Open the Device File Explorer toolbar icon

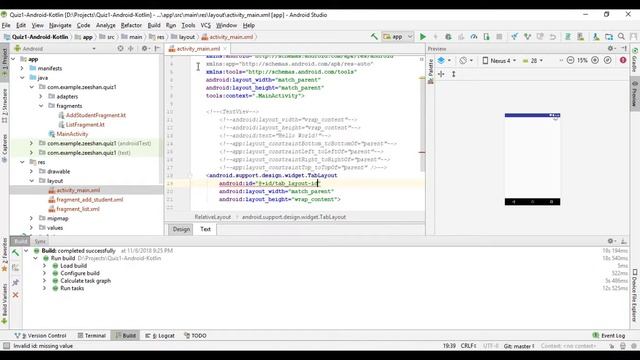[x=609, y=37]
